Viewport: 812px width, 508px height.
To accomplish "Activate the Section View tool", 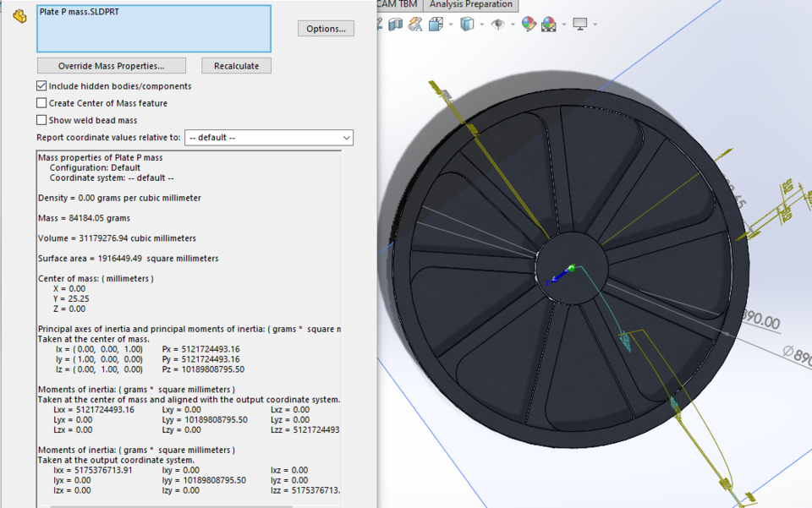I will (x=396, y=25).
